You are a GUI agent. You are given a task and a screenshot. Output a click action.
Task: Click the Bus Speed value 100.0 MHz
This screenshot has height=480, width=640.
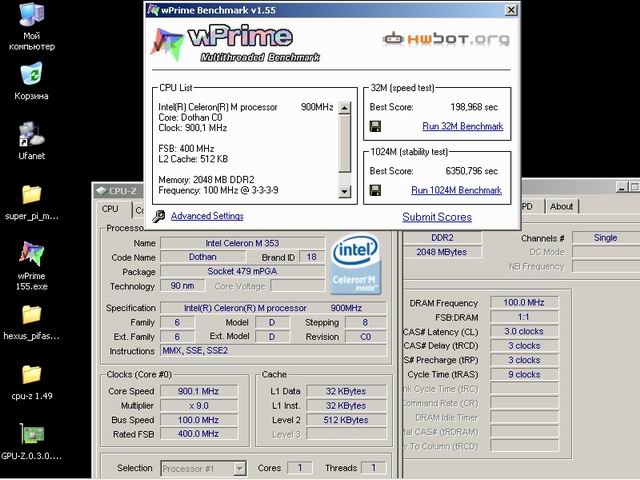(198, 420)
